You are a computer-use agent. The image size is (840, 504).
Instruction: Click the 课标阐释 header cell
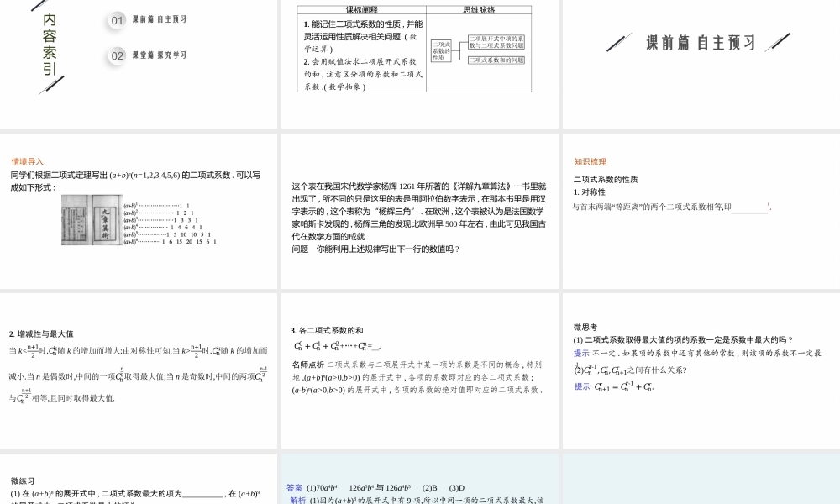tap(363, 8)
